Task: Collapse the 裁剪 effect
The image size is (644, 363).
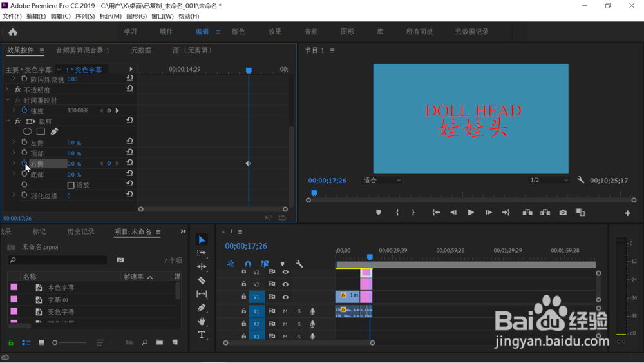Action: click(x=7, y=121)
